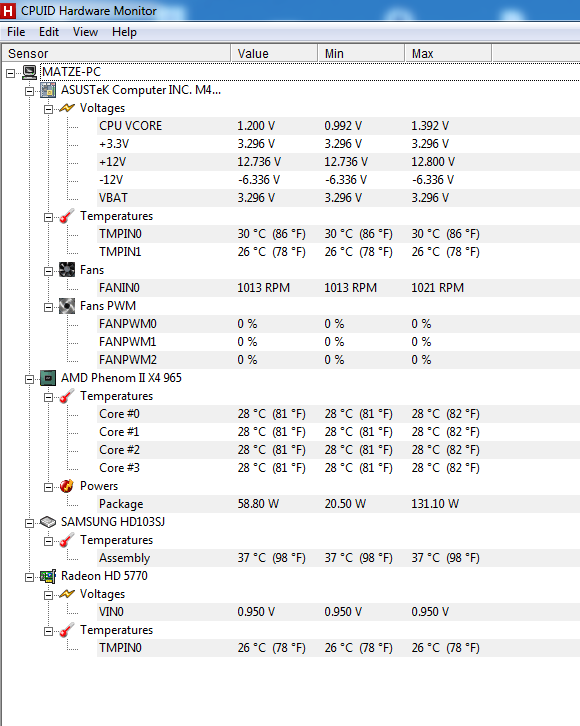Collapse the ASUSTeK Computer INC. node
Image resolution: width=580 pixels, height=726 pixels.
point(30,91)
